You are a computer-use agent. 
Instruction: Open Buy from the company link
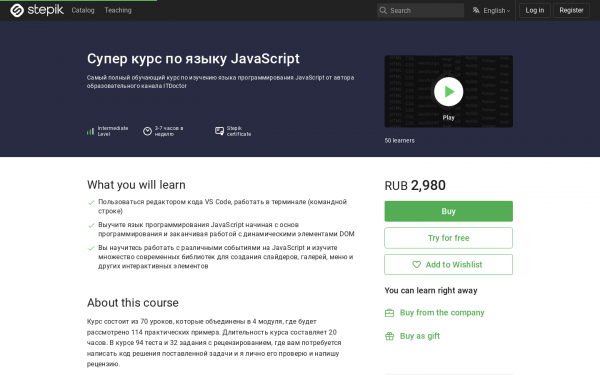[442, 313]
